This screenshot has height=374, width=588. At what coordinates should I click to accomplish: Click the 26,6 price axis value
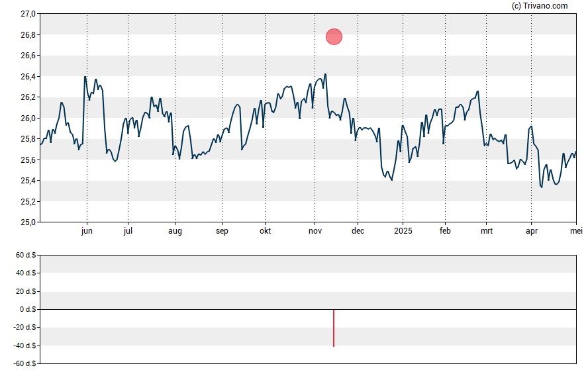[28, 56]
